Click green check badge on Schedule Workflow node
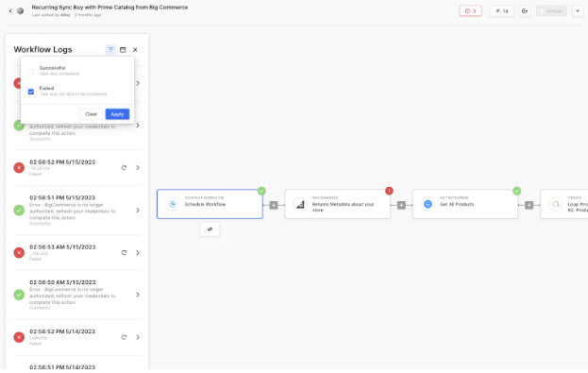The height and width of the screenshot is (373, 588). pyautogui.click(x=261, y=191)
